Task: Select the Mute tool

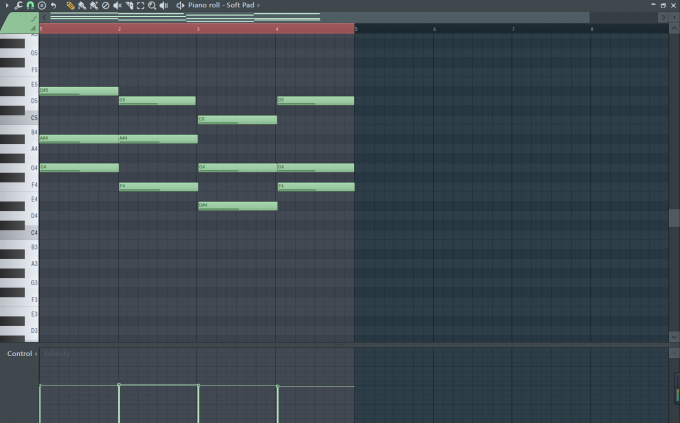Action: [117, 5]
